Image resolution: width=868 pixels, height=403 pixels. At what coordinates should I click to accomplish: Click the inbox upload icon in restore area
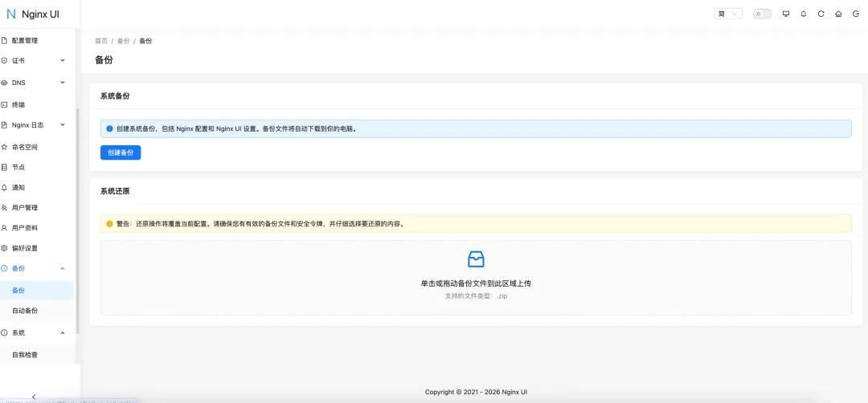[x=476, y=258]
